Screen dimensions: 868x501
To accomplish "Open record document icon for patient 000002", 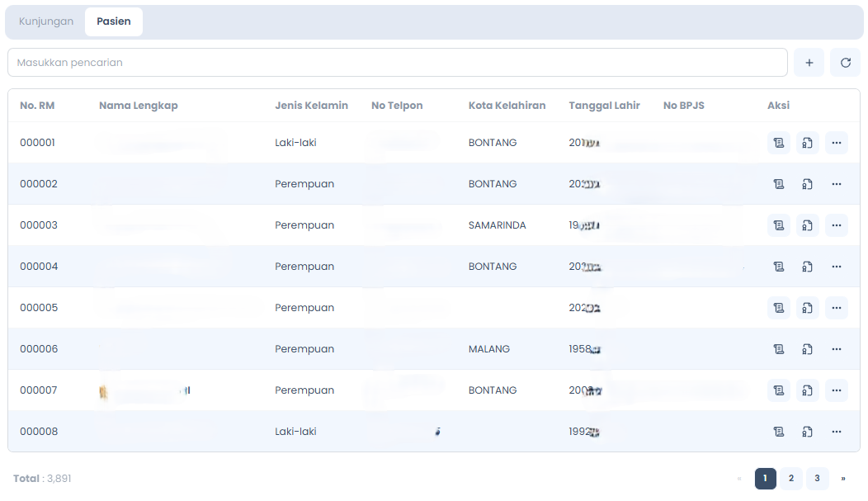I will tap(778, 184).
